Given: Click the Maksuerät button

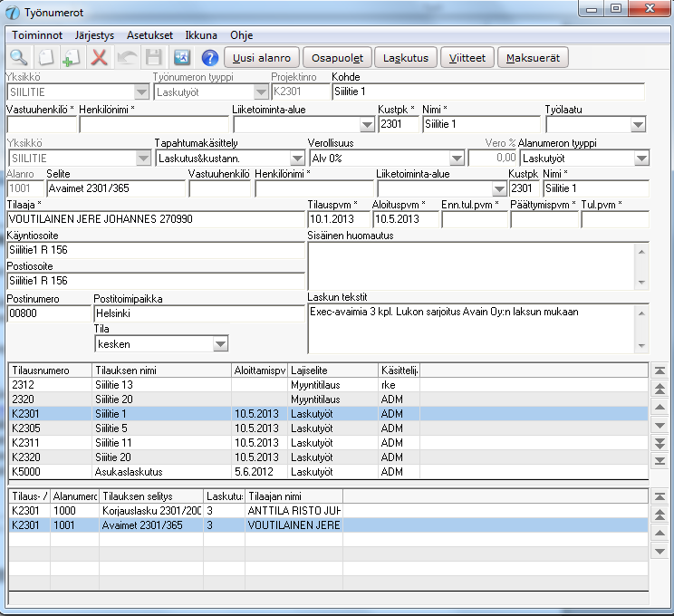Looking at the screenshot, I should pyautogui.click(x=533, y=58).
